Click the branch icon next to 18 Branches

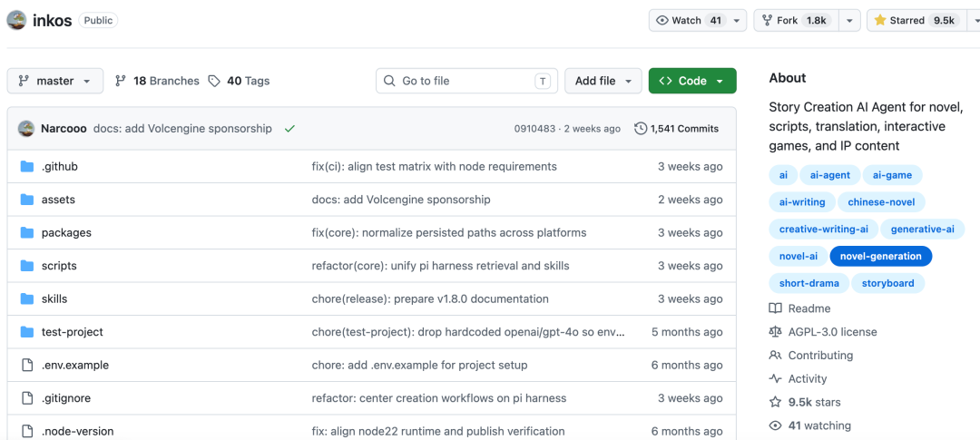121,82
